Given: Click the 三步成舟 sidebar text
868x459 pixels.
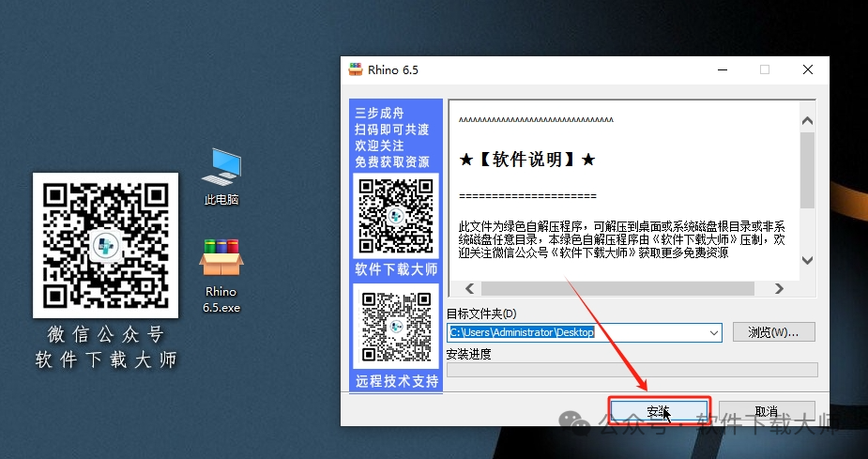Looking at the screenshot, I should click(x=380, y=114).
